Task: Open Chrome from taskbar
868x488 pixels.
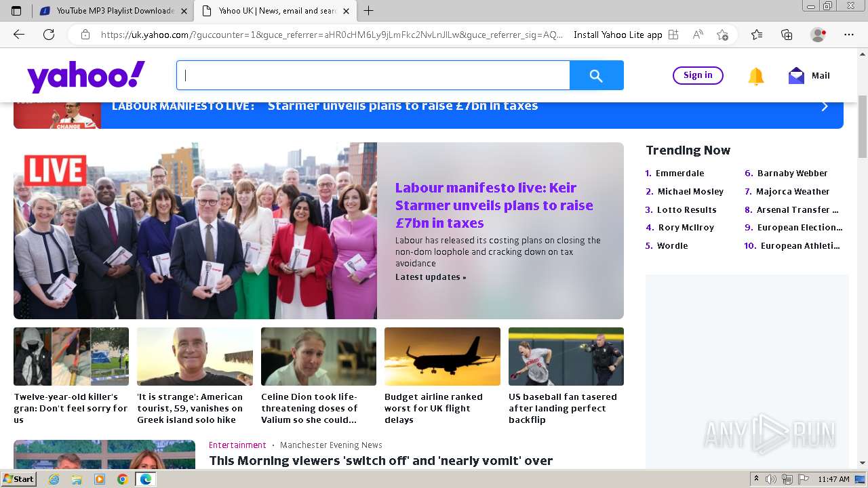Action: tap(123, 479)
